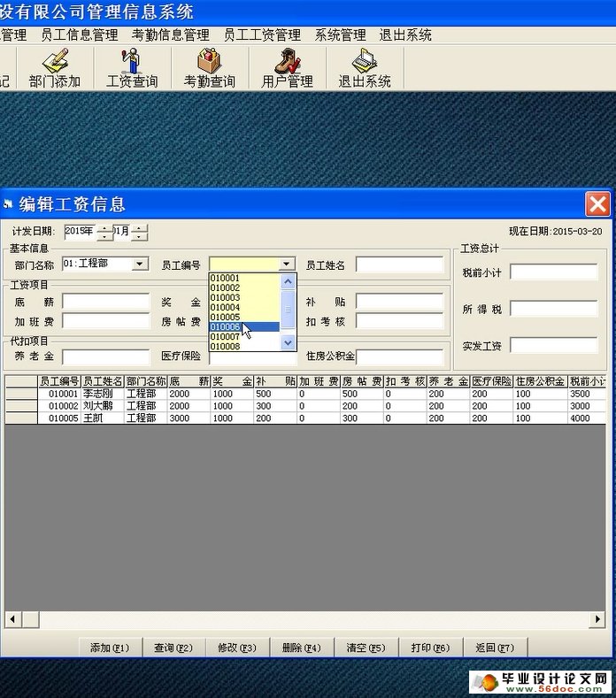
Task: Collapse the 员工编号 dropdown arrow
Action: [x=287, y=264]
